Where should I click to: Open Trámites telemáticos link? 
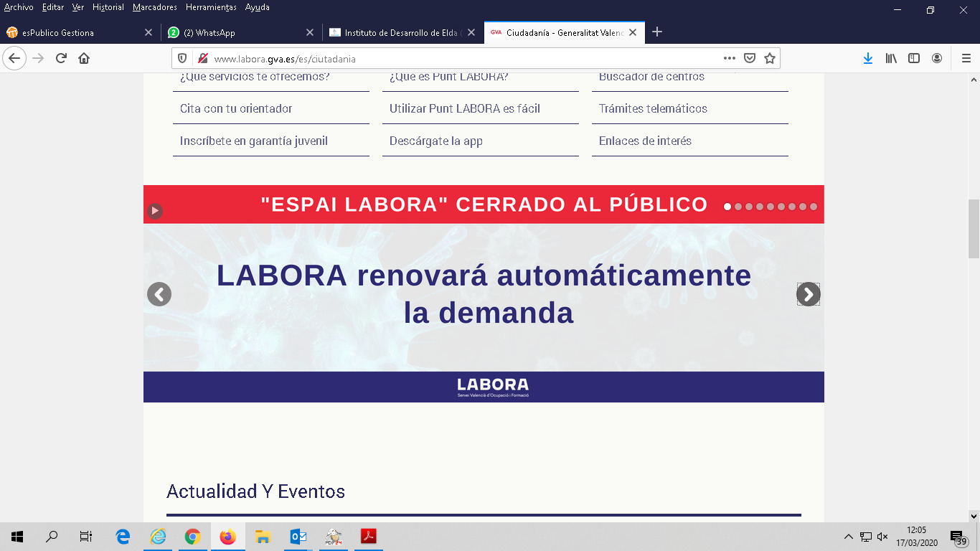point(653,109)
